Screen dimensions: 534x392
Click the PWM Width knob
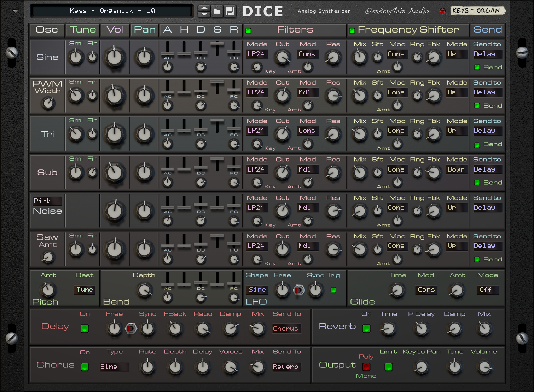pos(48,103)
